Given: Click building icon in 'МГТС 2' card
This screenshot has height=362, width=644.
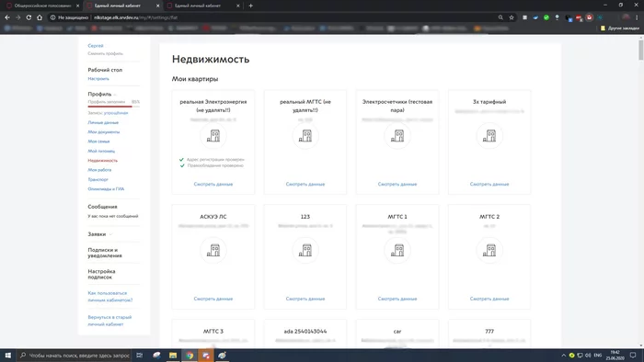Looking at the screenshot, I should click(x=489, y=250).
